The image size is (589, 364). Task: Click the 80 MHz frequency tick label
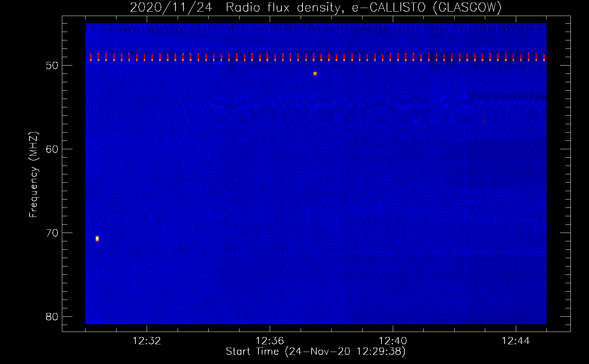(x=52, y=317)
